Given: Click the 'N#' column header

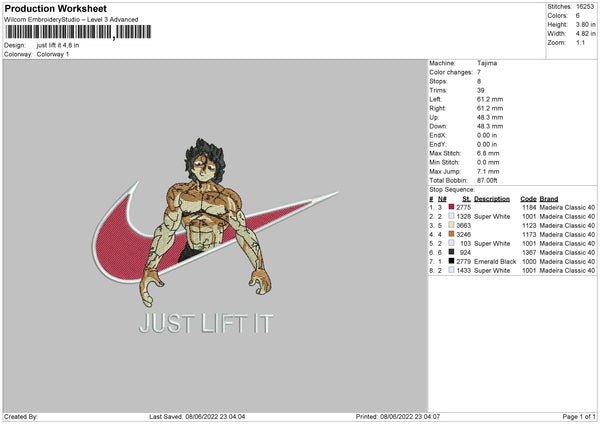Looking at the screenshot, I should [x=442, y=199].
